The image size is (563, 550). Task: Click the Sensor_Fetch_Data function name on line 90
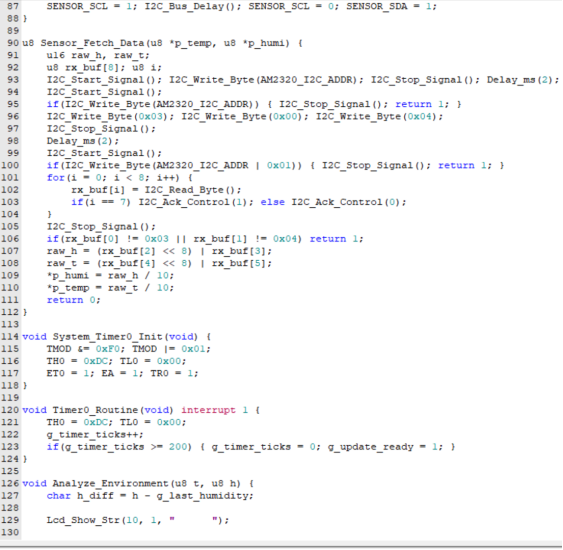point(93,43)
